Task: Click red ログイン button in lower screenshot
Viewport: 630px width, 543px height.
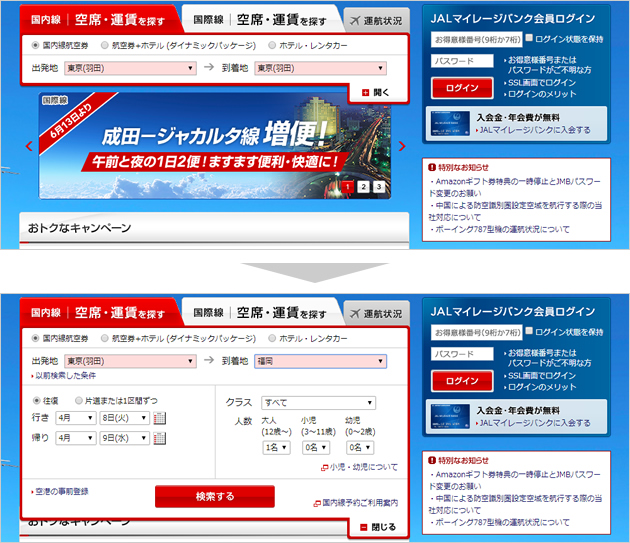Action: tap(462, 381)
